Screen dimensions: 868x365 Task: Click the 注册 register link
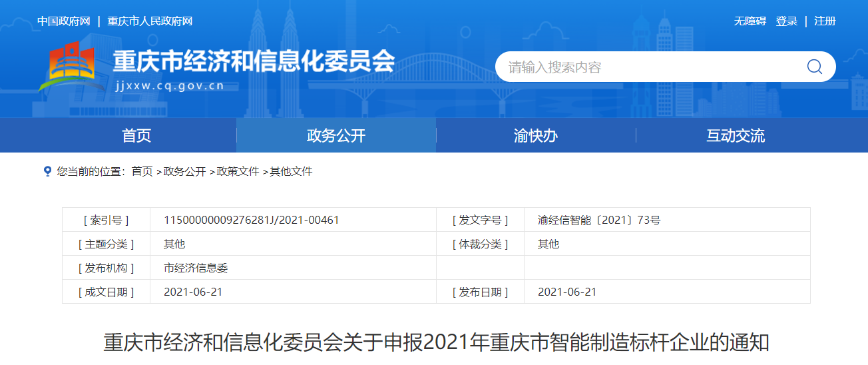(x=825, y=21)
